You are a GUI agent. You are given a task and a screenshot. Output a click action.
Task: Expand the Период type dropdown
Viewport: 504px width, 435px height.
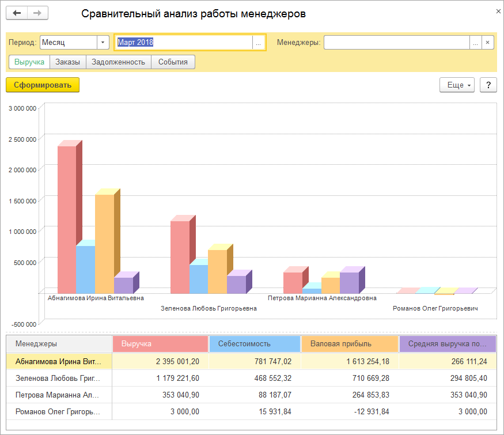pyautogui.click(x=103, y=43)
